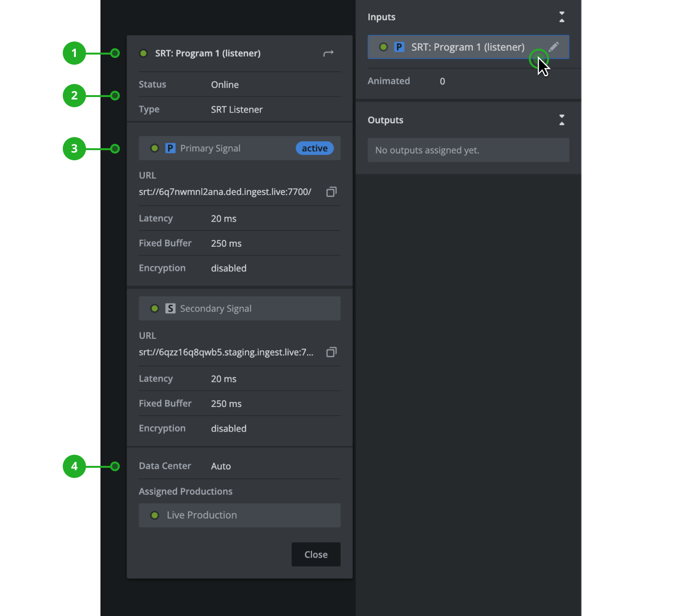Select the Secondary Signal header row
The image size is (681, 616).
[x=239, y=308]
